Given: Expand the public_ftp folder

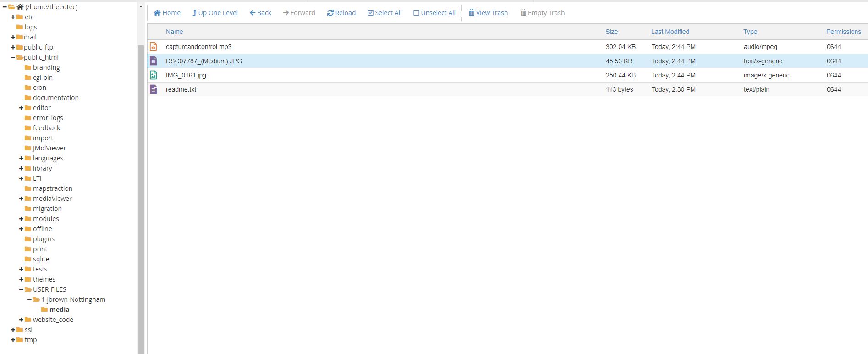Looking at the screenshot, I should [x=13, y=47].
